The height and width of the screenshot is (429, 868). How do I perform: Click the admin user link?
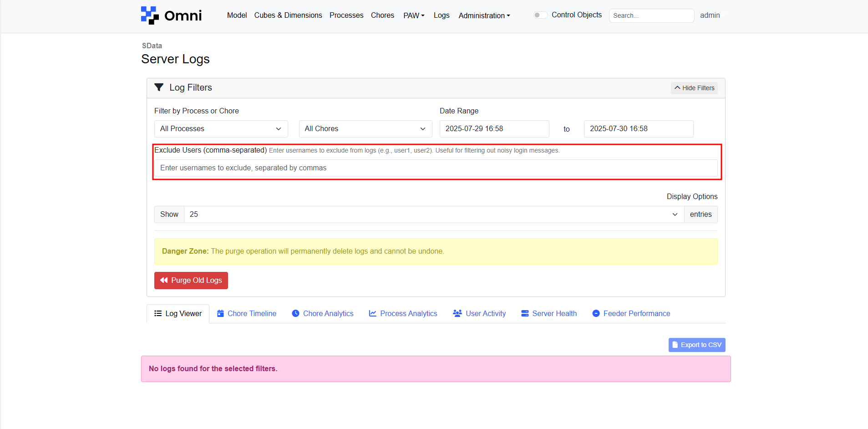pos(710,15)
